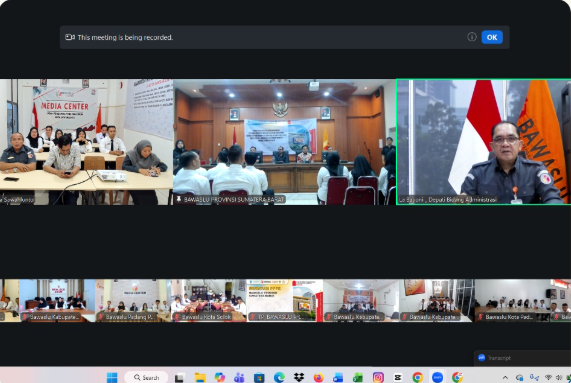Screen dimensions: 571x383
Task: Open Microsoft Edge from the taskbar
Action: [279, 378]
